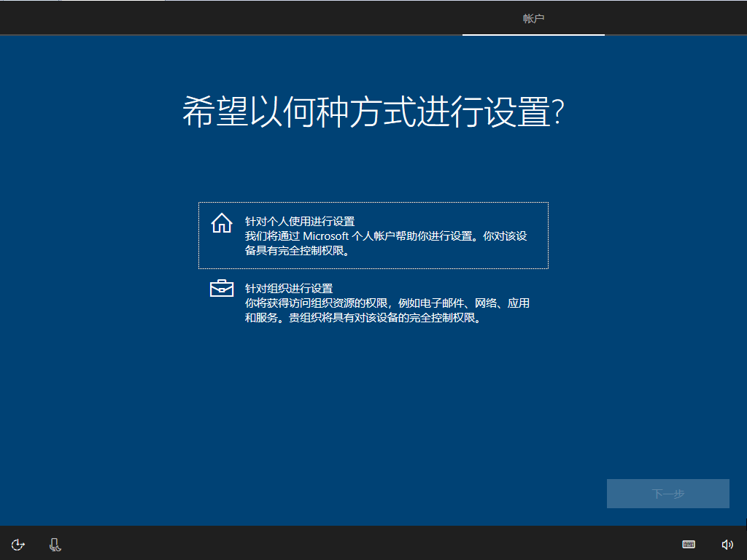747x560 pixels.
Task: Toggle the Cortana microphone icon
Action: point(55,544)
